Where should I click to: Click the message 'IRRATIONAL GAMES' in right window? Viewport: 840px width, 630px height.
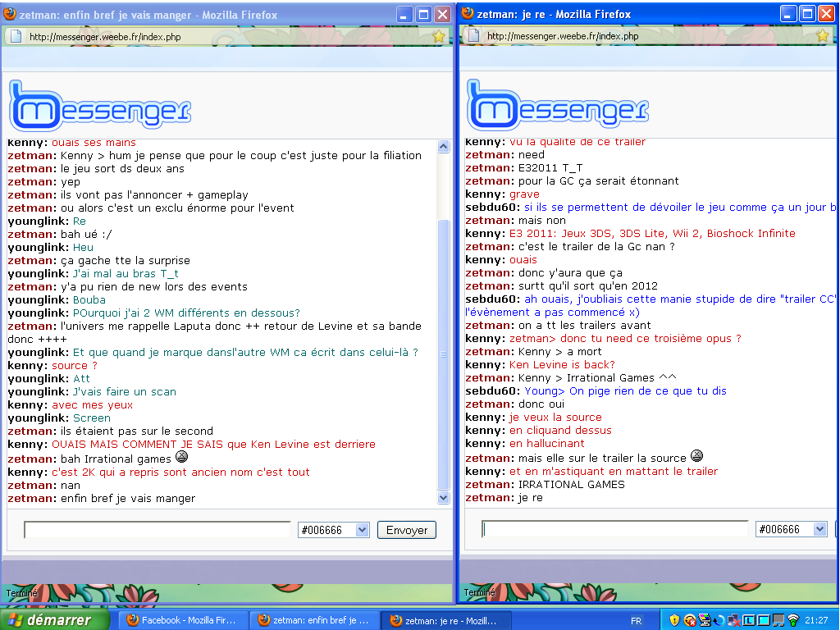572,484
